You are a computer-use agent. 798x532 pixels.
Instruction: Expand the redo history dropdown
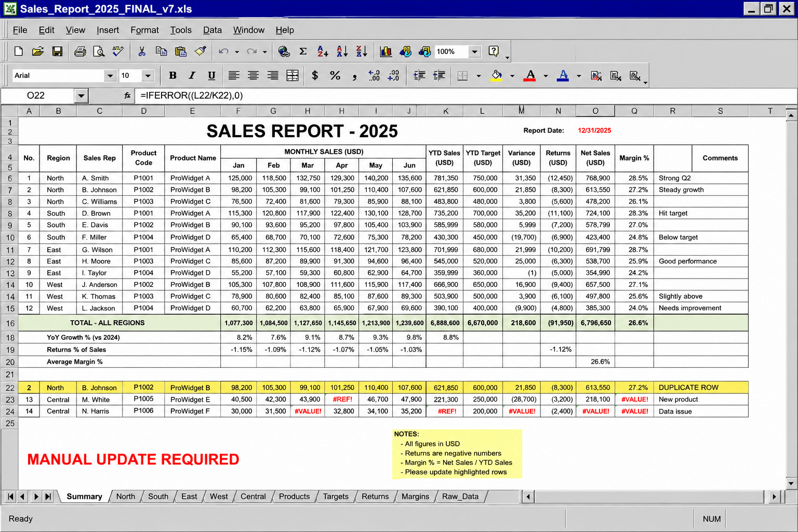click(x=265, y=51)
